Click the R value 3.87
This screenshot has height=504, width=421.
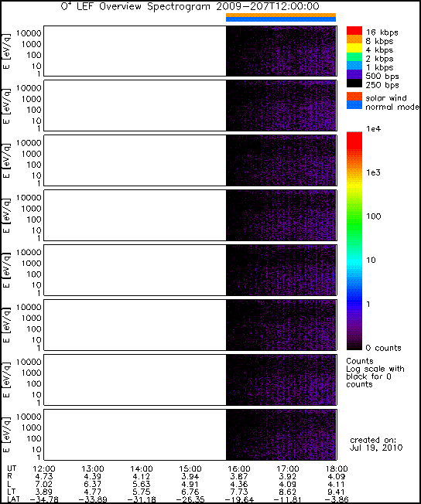pos(239,476)
